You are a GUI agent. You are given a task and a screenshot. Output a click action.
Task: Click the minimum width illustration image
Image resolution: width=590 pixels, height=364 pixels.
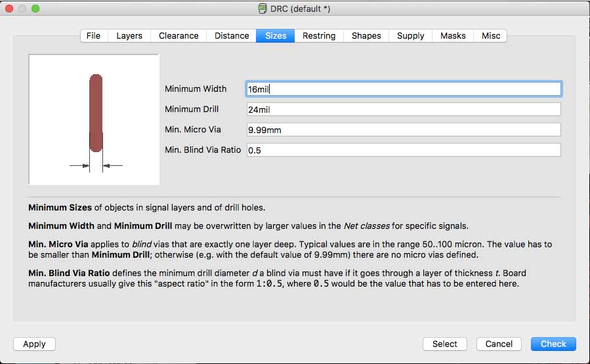click(x=94, y=119)
